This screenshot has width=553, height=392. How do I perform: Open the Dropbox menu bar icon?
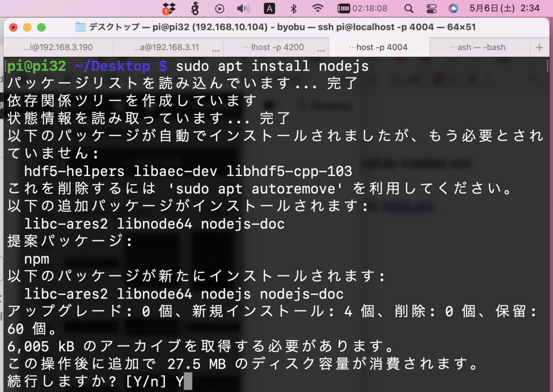tap(170, 9)
